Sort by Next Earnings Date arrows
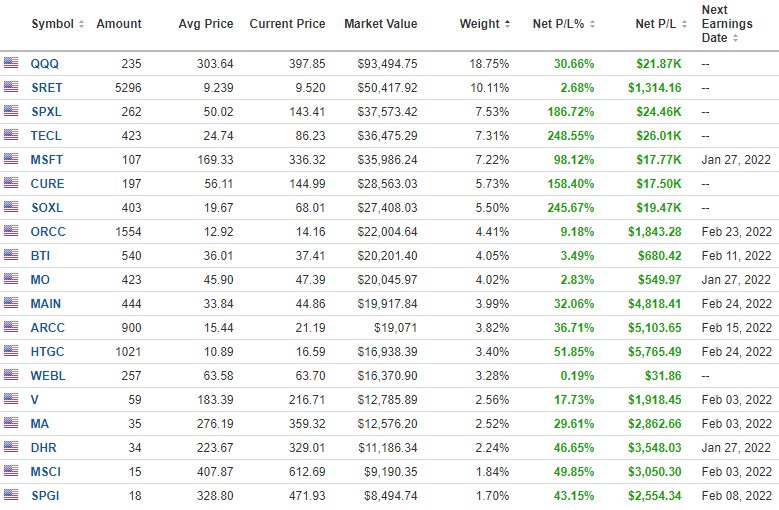 (x=735, y=38)
